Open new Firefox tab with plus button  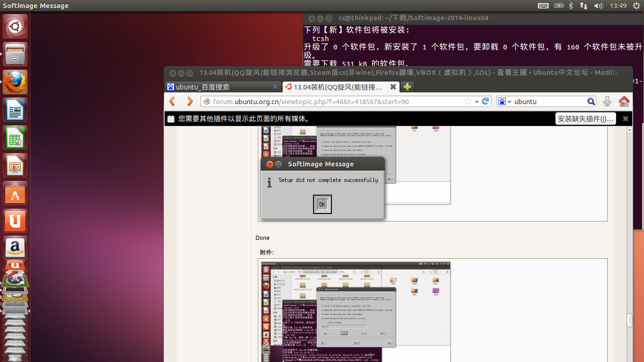(x=407, y=87)
